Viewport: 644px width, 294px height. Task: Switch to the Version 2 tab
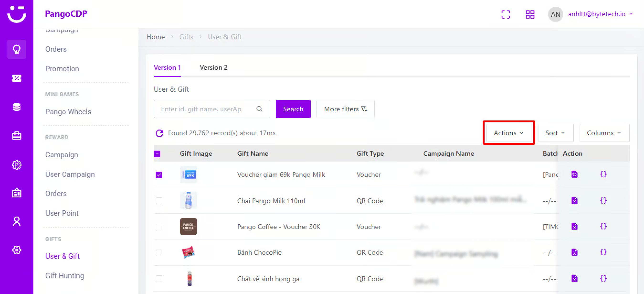coord(213,68)
